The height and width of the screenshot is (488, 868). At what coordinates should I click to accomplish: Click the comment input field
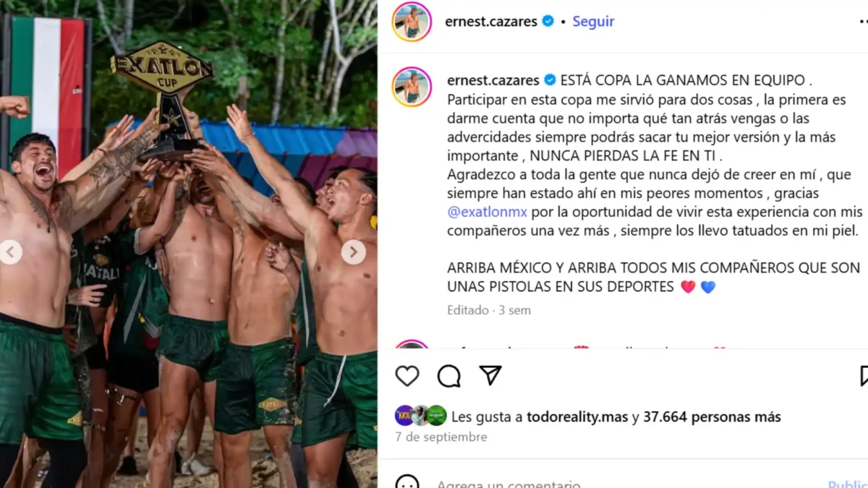[x=622, y=483]
